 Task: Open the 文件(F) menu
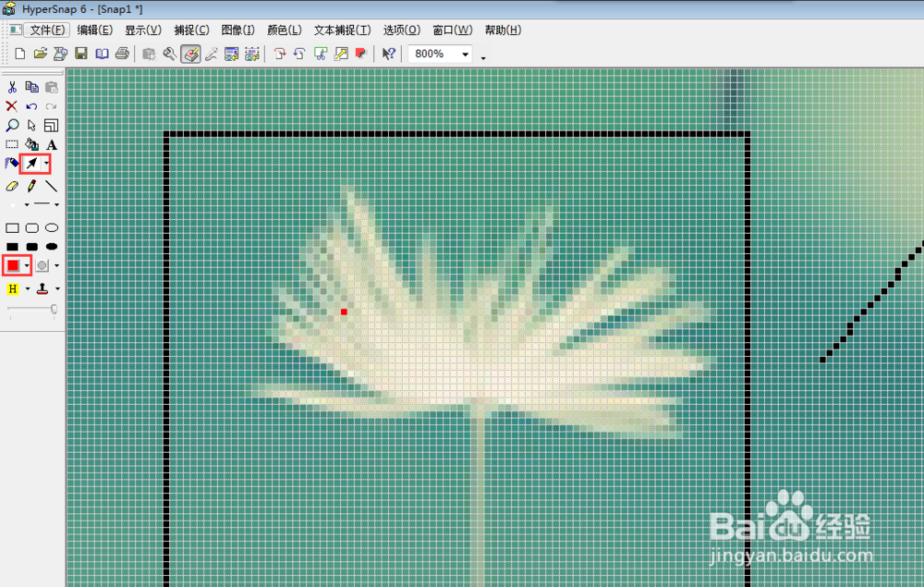pyautogui.click(x=47, y=31)
